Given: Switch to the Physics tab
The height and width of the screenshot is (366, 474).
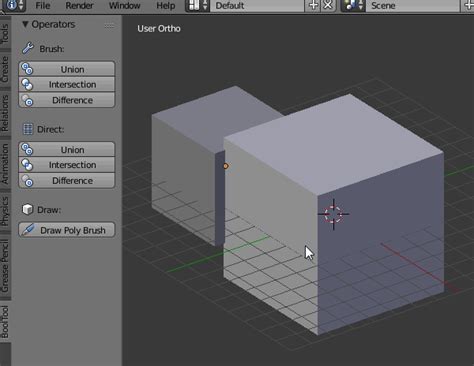Looking at the screenshot, I should pyautogui.click(x=5, y=211).
